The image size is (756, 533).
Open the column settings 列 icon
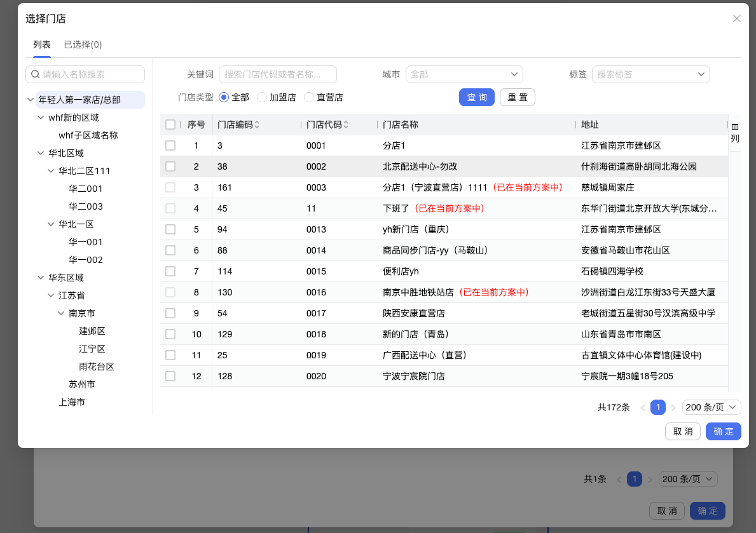tap(734, 133)
